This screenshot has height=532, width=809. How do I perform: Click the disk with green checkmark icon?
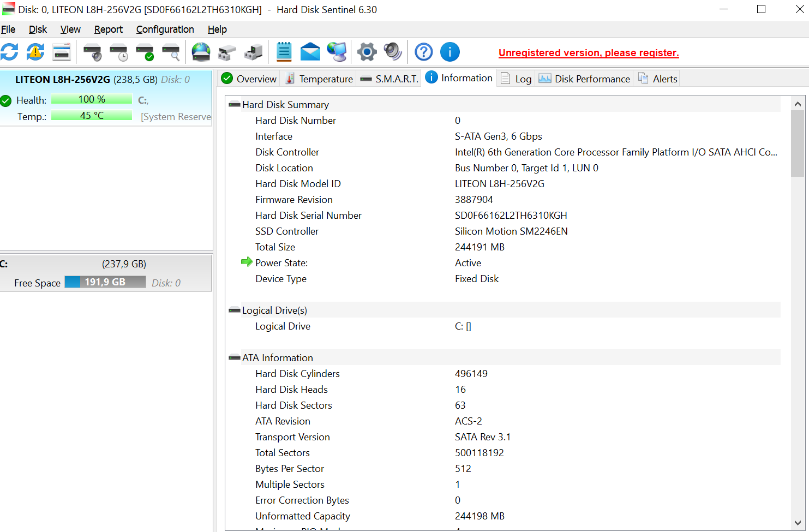click(145, 52)
